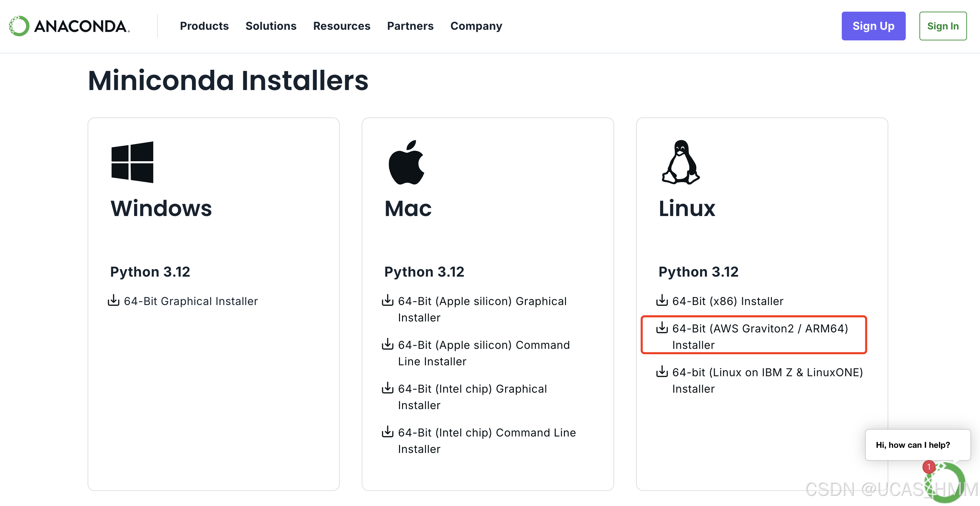The width and height of the screenshot is (980, 506).
Task: Open the Products menu
Action: pos(204,26)
